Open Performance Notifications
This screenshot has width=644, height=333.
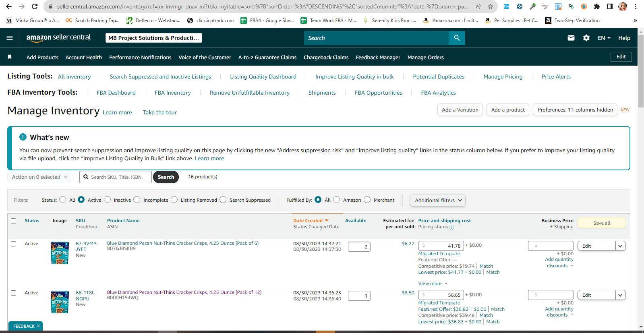(x=140, y=58)
